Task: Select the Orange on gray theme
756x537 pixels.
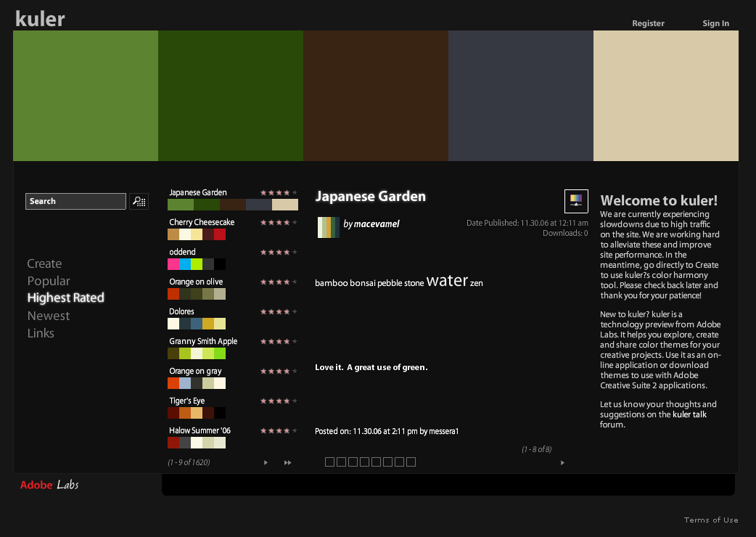Action: 195,371
